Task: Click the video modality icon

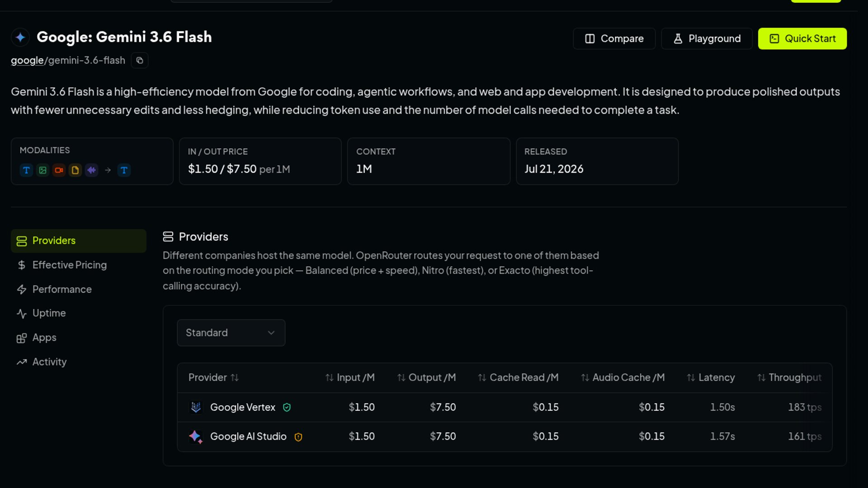Action: pos(59,170)
